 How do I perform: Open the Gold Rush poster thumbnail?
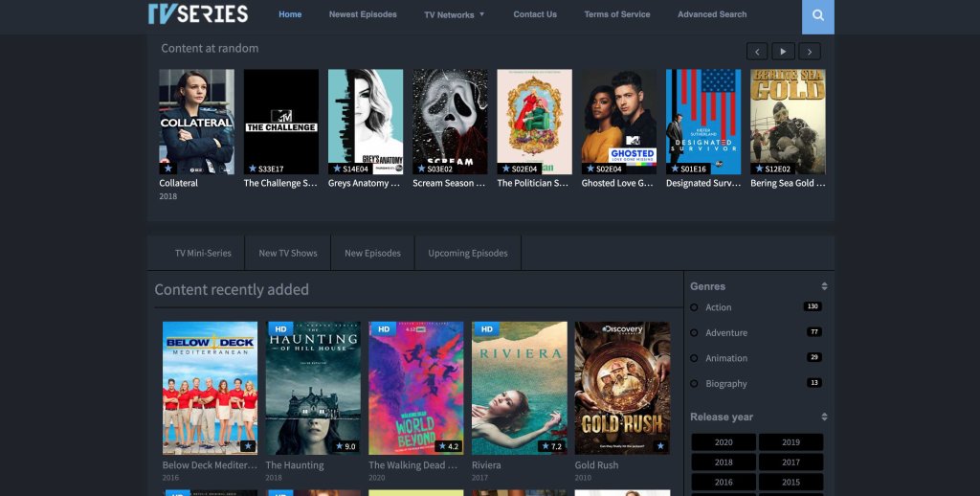coord(622,388)
